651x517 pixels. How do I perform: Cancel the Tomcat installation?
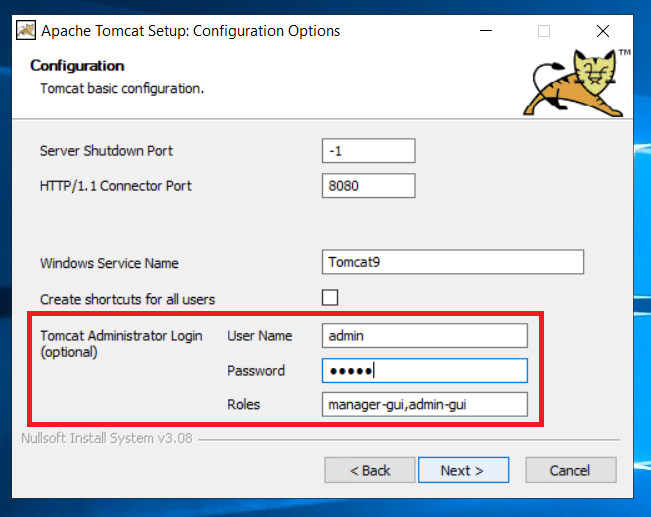(571, 470)
